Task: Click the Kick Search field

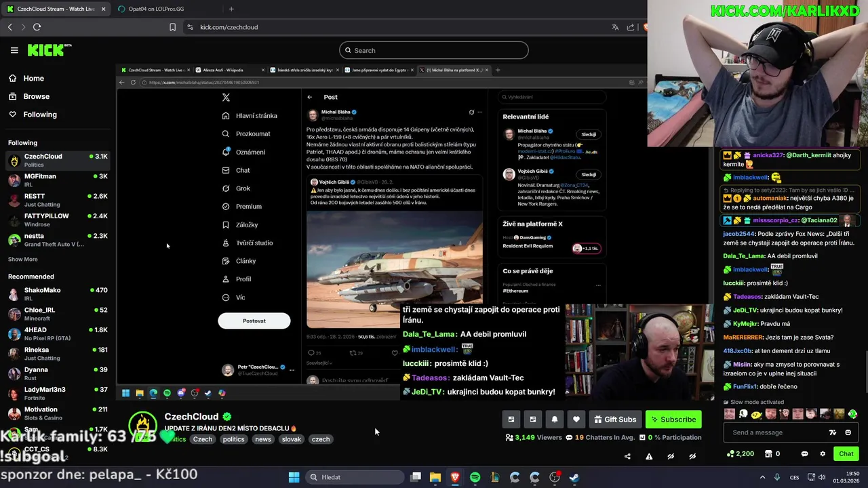Action: tap(434, 50)
